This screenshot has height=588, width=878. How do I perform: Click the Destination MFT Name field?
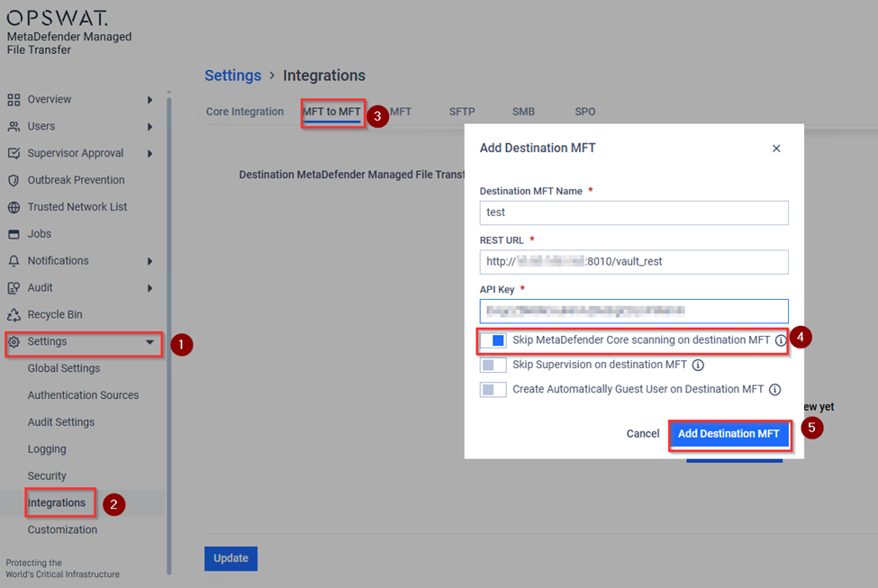click(x=634, y=213)
